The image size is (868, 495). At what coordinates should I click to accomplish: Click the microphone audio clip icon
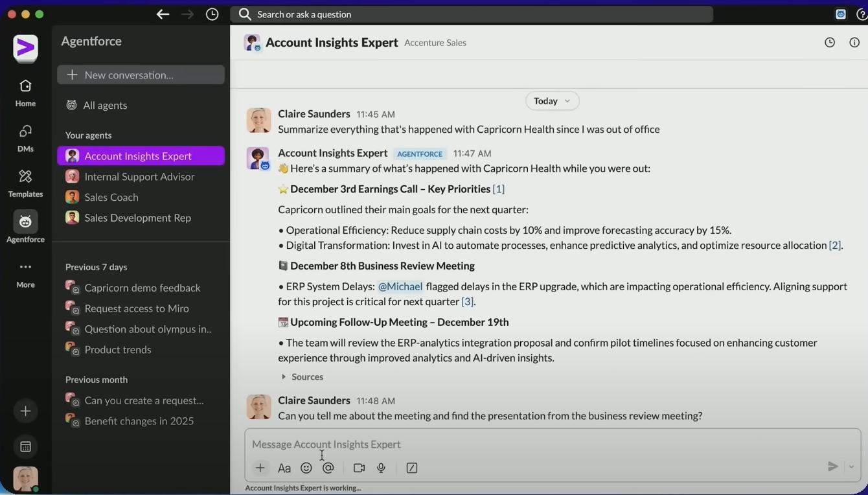pos(382,468)
